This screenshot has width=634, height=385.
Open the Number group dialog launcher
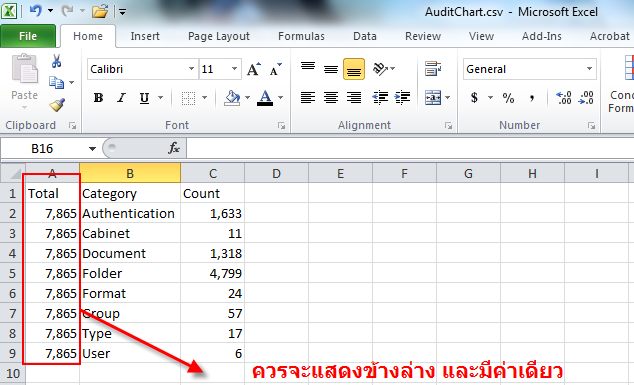coord(592,126)
